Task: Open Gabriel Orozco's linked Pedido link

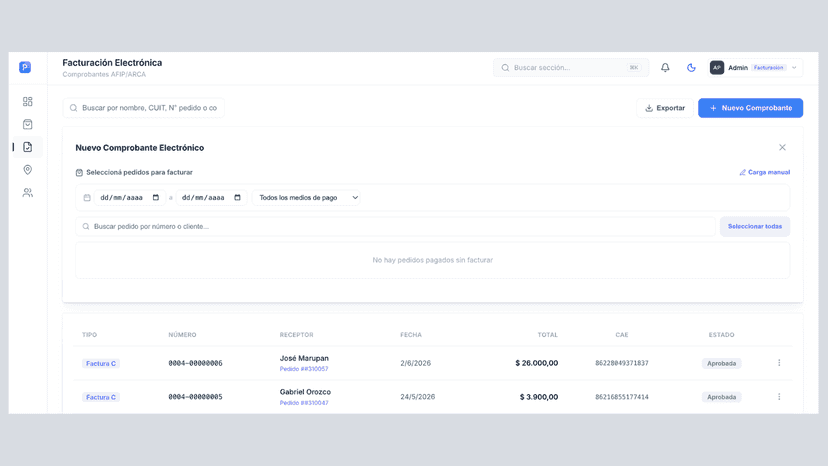Action: click(x=304, y=403)
